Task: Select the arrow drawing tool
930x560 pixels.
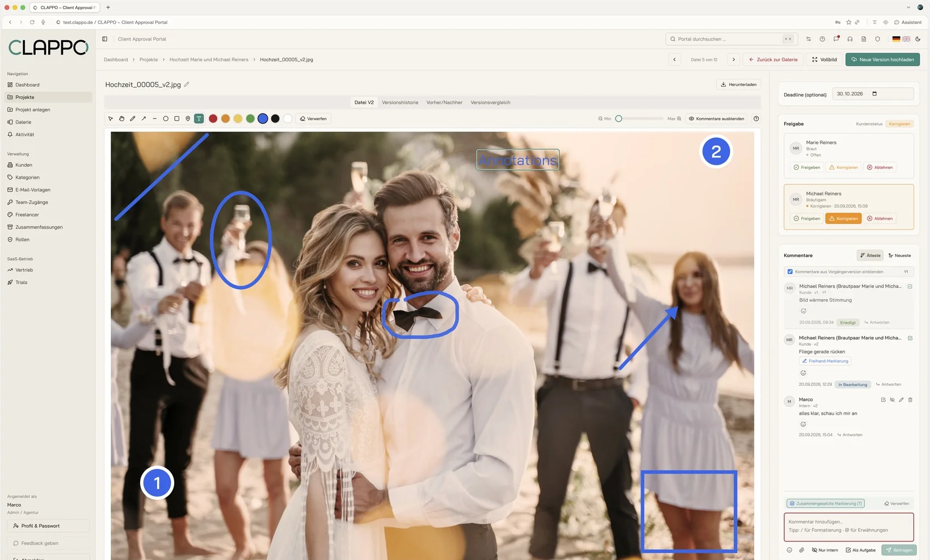Action: 144,119
